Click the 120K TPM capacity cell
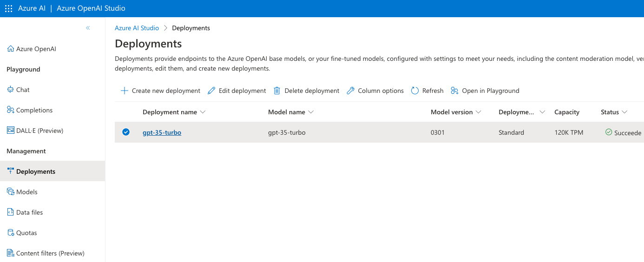This screenshot has width=644, height=262. point(569,132)
